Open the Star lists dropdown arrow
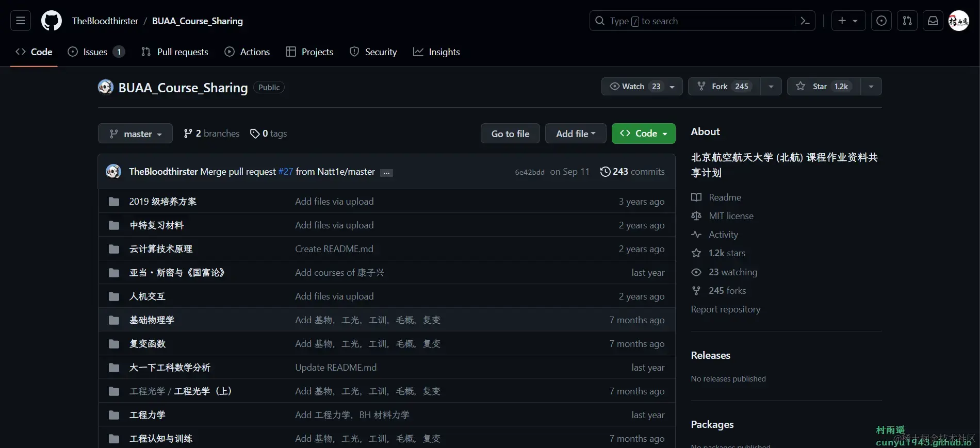Screen dimensions: 980x448 point(871,86)
